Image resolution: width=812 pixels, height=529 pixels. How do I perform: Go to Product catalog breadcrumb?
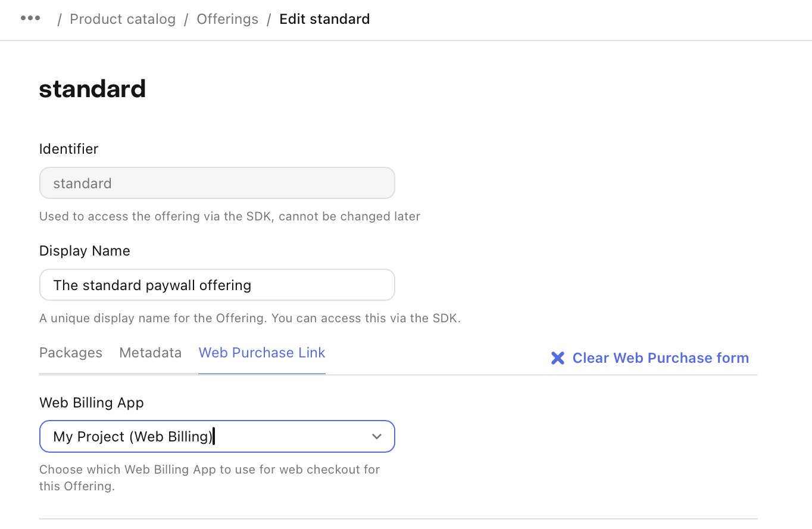(x=123, y=19)
